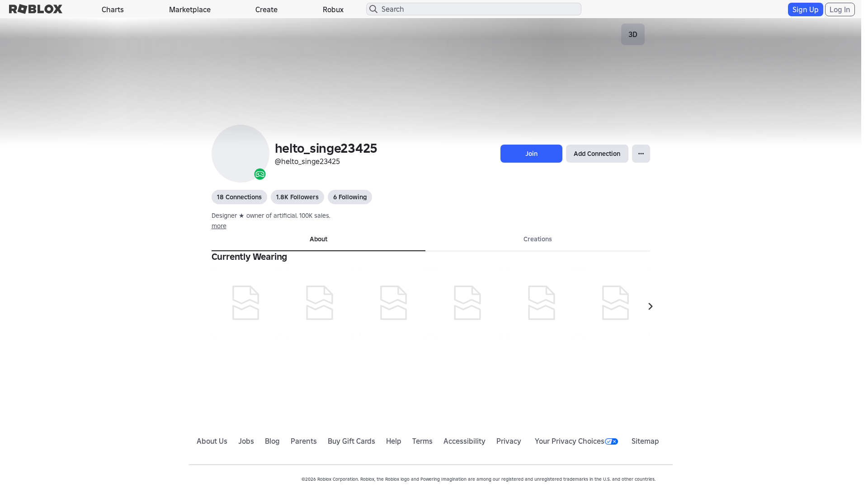Image resolution: width=868 pixels, height=488 pixels.
Task: Open the first Currently Wearing item
Action: (245, 303)
